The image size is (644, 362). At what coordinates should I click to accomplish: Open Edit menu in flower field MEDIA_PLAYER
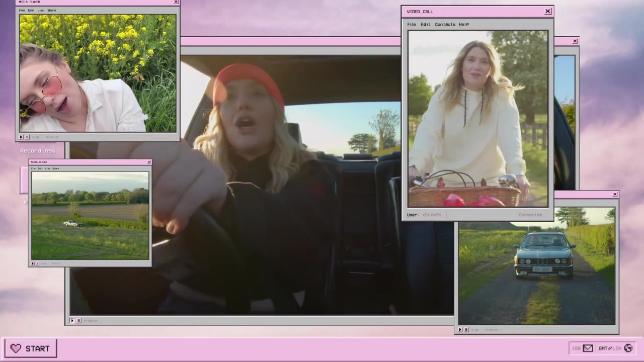[31, 10]
